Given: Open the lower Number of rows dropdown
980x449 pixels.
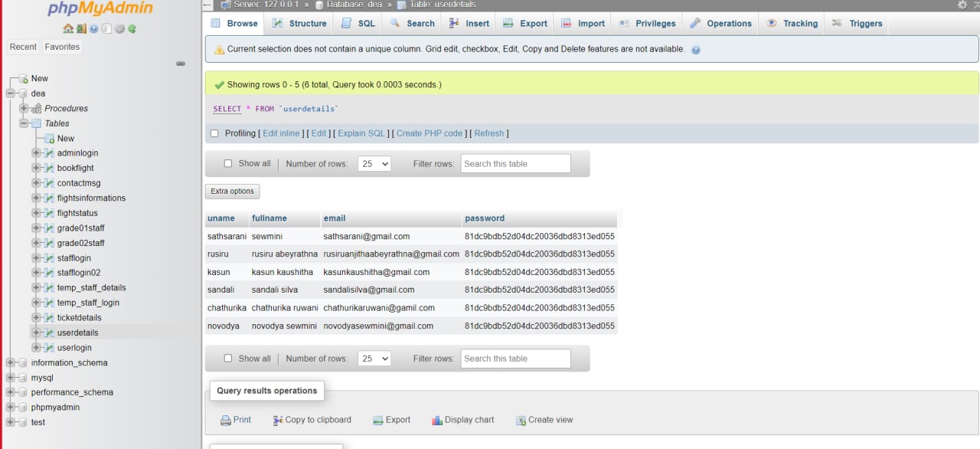Looking at the screenshot, I should (x=374, y=358).
